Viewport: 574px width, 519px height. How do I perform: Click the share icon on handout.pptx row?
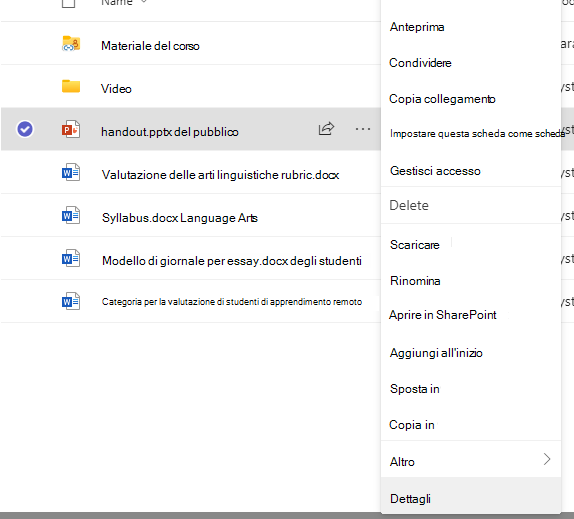click(x=326, y=129)
